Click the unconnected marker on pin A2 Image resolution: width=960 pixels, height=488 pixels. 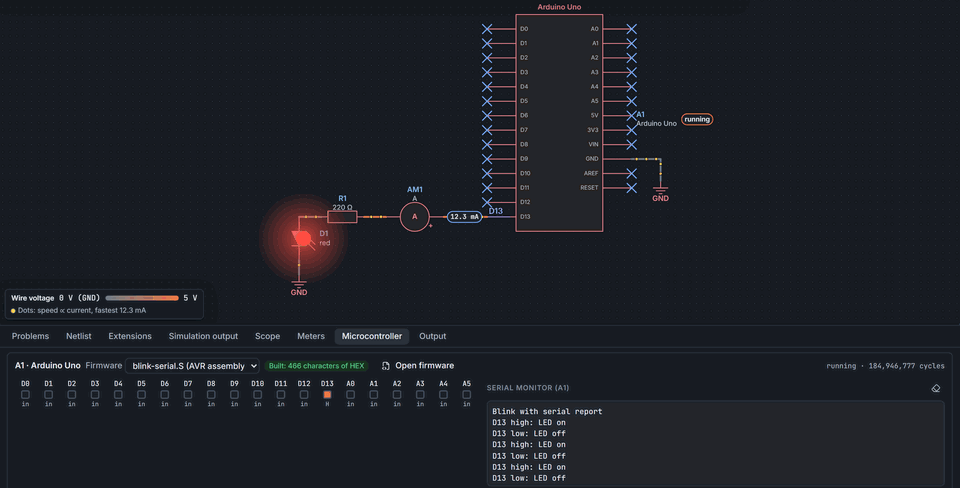pos(632,58)
